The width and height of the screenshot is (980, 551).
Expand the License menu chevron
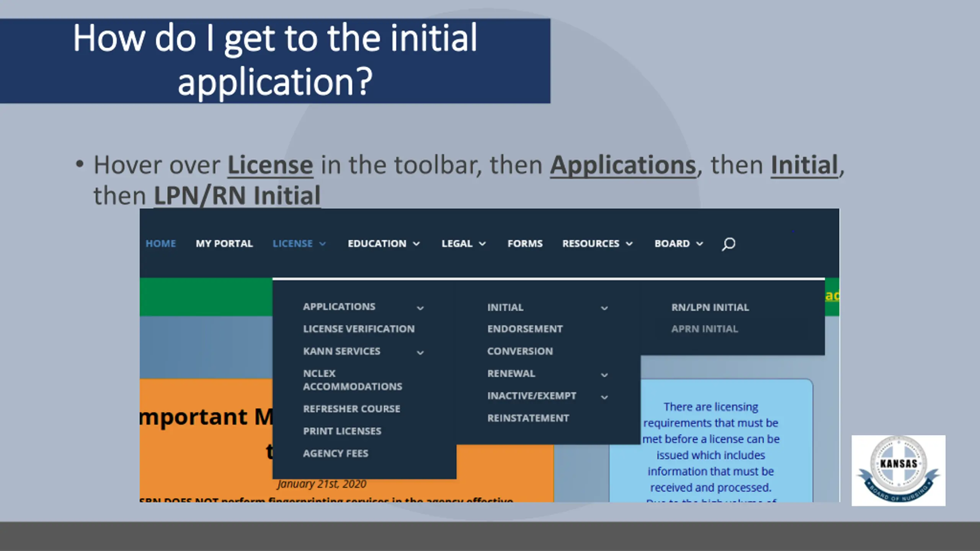point(323,244)
